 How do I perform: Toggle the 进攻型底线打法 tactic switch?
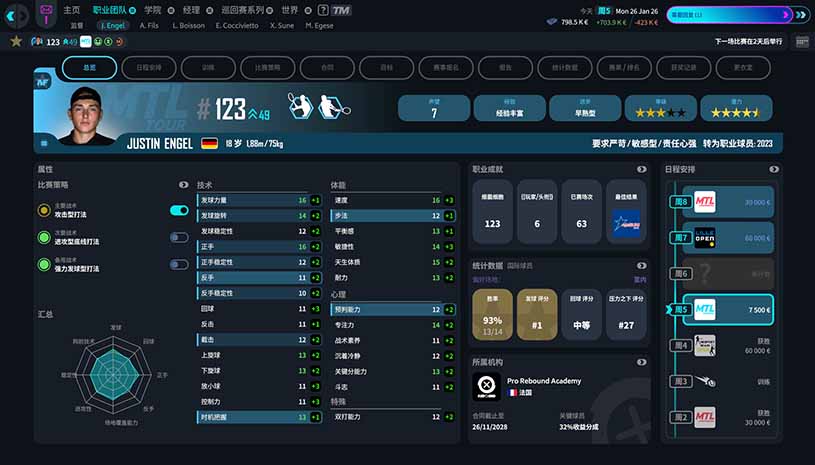click(179, 237)
